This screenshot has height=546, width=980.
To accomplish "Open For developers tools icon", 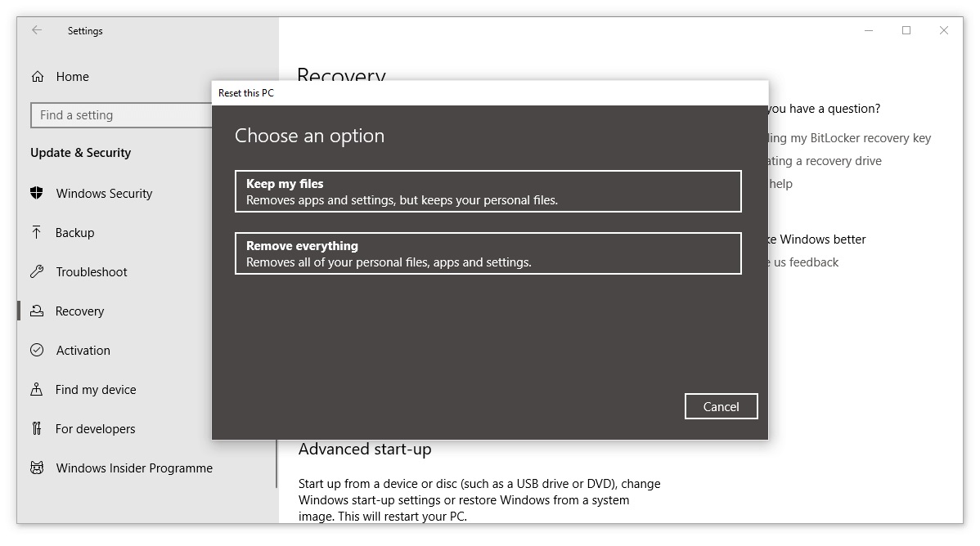I will [x=37, y=429].
